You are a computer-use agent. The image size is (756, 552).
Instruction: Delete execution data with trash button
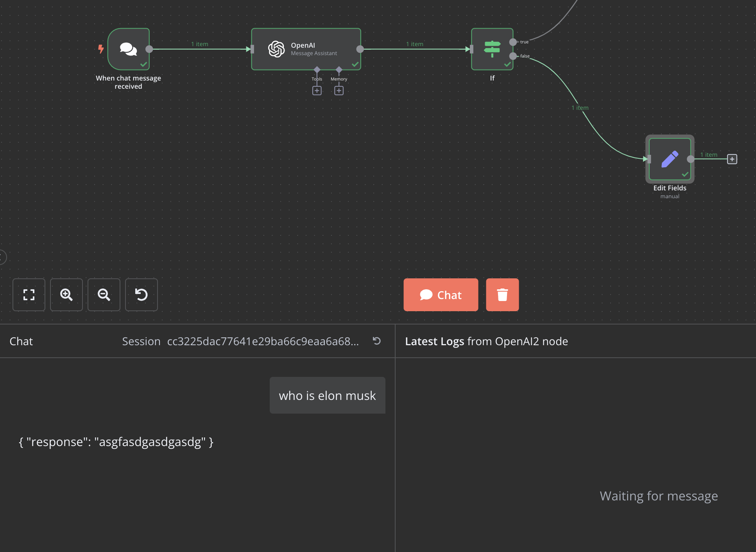pos(502,295)
